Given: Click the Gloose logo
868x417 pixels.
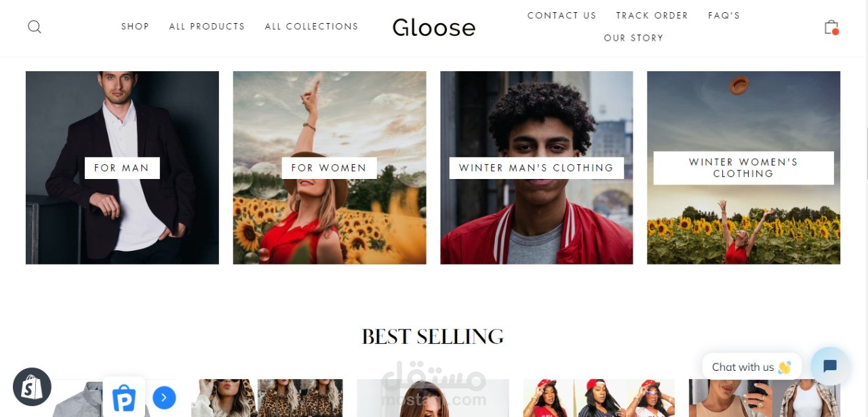Looking at the screenshot, I should coord(434,27).
